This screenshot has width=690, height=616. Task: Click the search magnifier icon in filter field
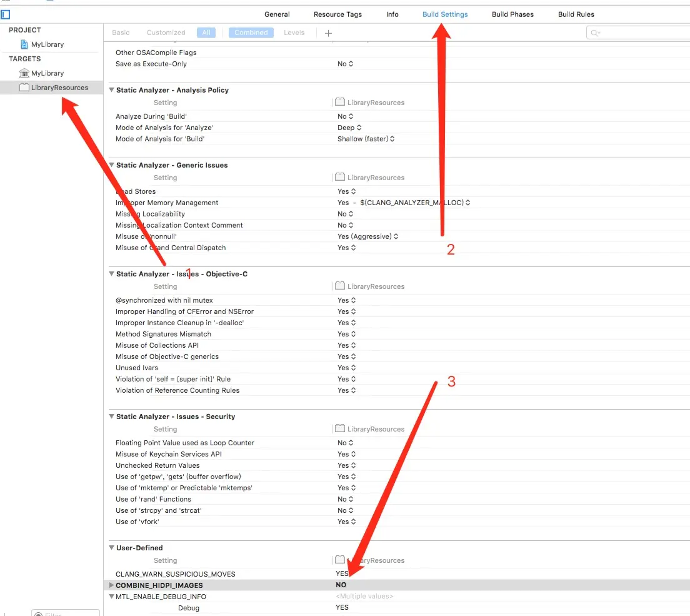tap(595, 33)
